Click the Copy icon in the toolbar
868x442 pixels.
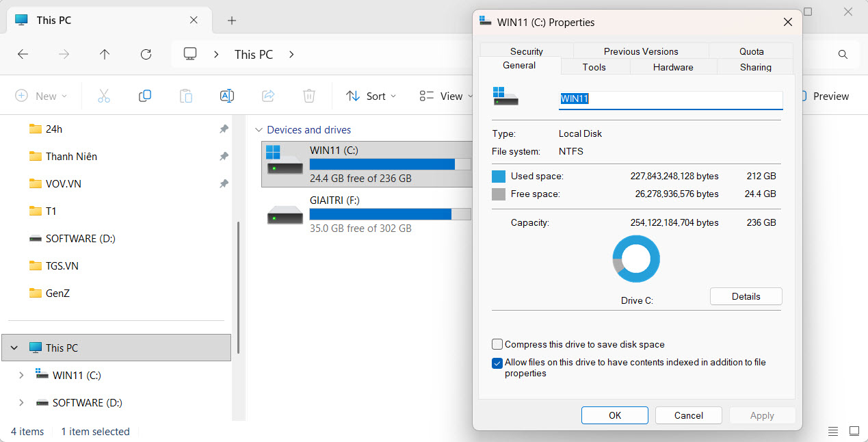click(x=144, y=96)
